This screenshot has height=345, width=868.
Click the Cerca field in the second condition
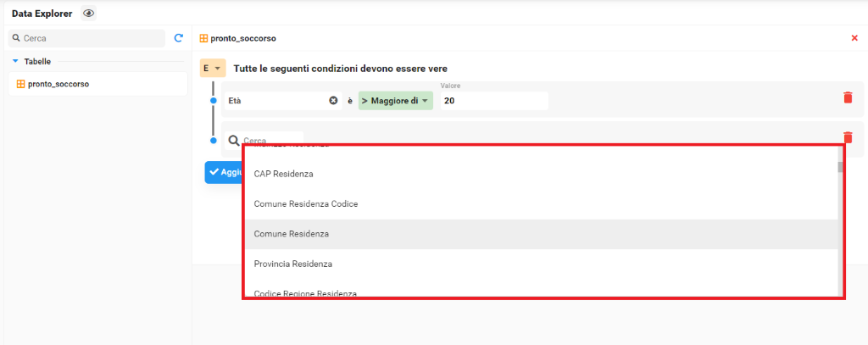coord(270,140)
